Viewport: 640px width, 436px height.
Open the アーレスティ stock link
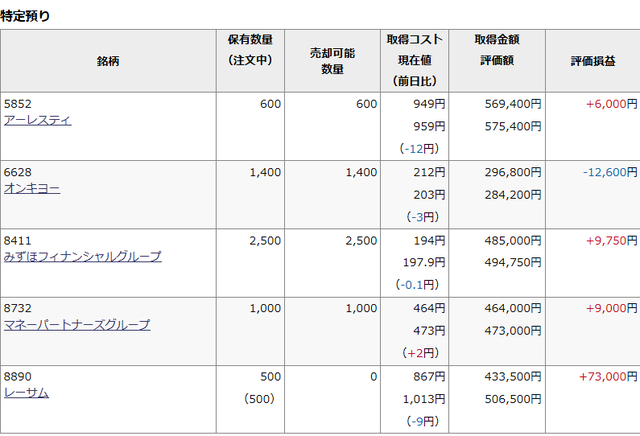[37, 120]
